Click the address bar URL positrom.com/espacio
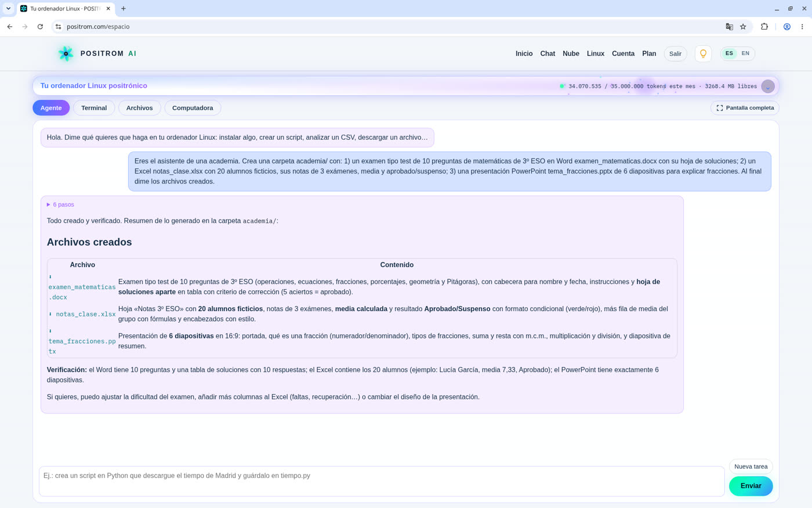 (98, 27)
